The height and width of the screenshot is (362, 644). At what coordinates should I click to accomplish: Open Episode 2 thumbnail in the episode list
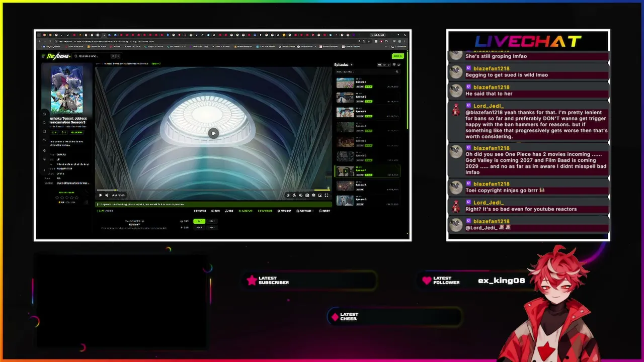point(345,98)
